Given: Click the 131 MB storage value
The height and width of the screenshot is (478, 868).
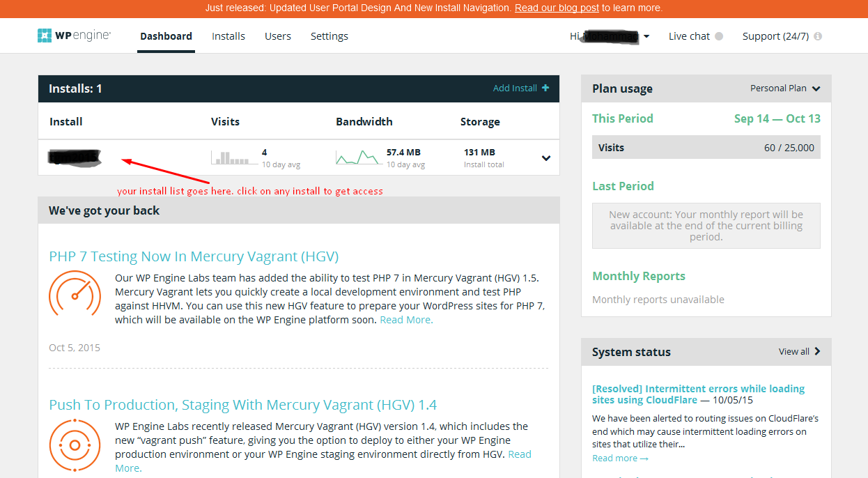Looking at the screenshot, I should 479,152.
